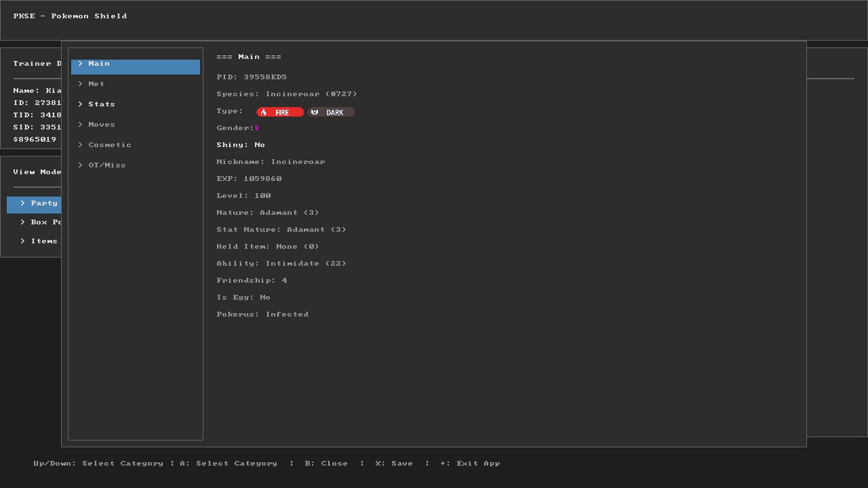This screenshot has height=488, width=868.
Task: Click the 'PKSE - Pokemon Shield' title
Action: tap(70, 16)
